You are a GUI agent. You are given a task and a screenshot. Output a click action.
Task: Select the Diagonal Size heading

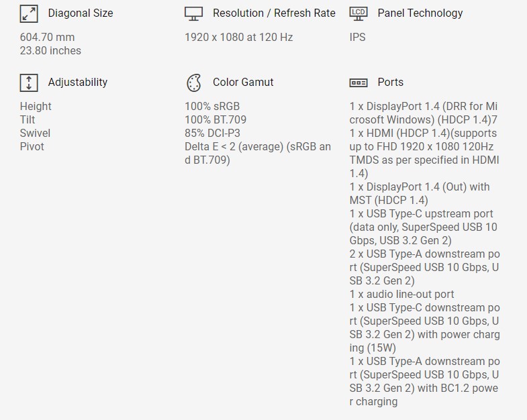pyautogui.click(x=81, y=13)
